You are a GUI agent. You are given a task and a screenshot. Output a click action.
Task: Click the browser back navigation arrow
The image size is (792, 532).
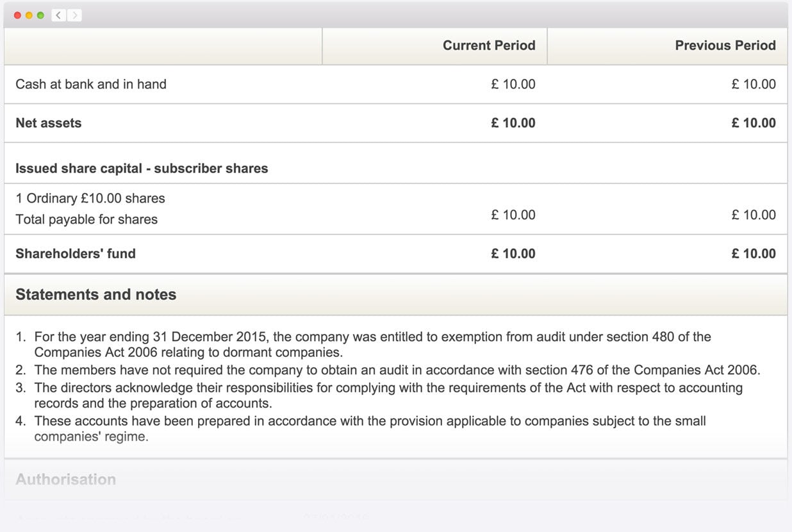tap(58, 14)
